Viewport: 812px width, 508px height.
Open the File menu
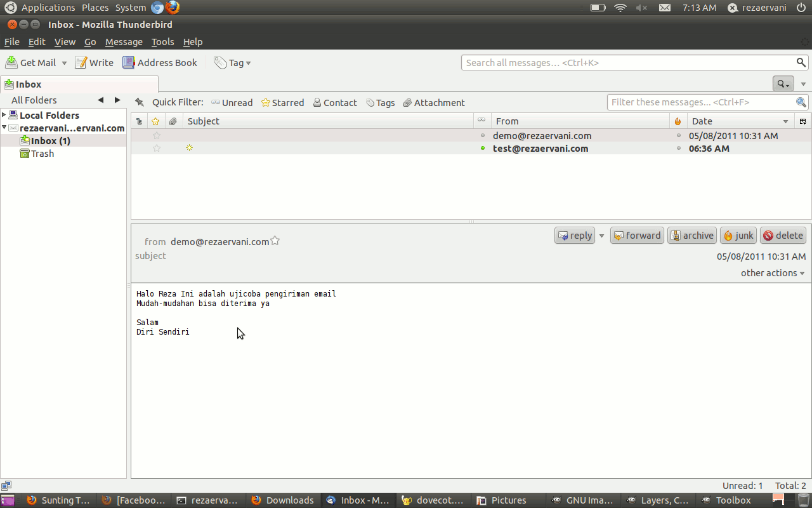pyautogui.click(x=12, y=42)
